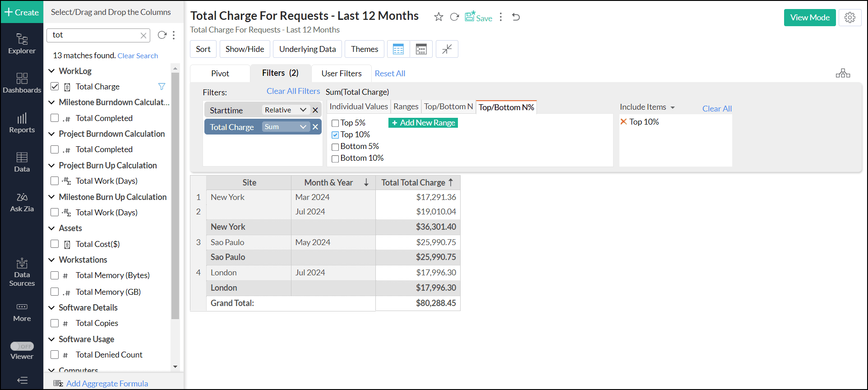Click the Add New Range button

pos(423,123)
